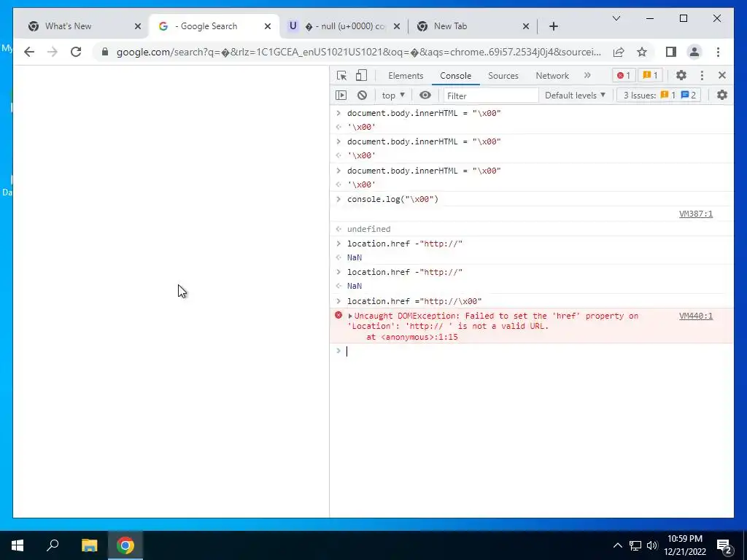Image resolution: width=747 pixels, height=560 pixels.
Task: Open DevTools customize three-dot menu
Action: (x=702, y=75)
